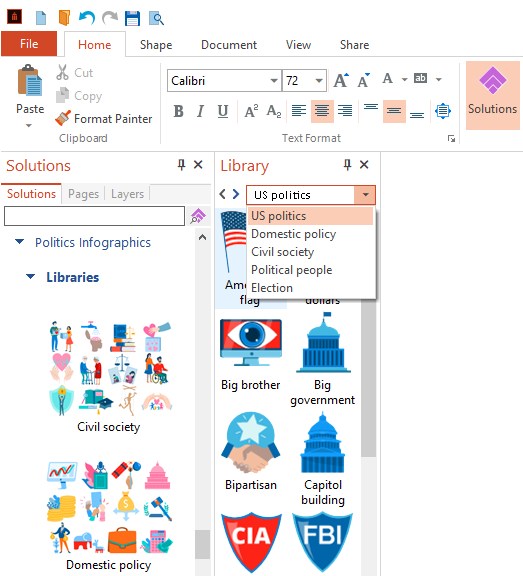Open print preview magnifier icon
The image size is (523, 576).
point(156,18)
